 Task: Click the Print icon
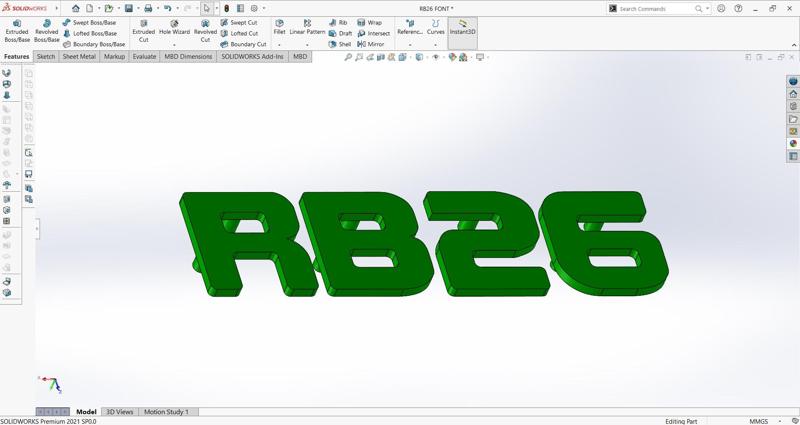tap(148, 9)
